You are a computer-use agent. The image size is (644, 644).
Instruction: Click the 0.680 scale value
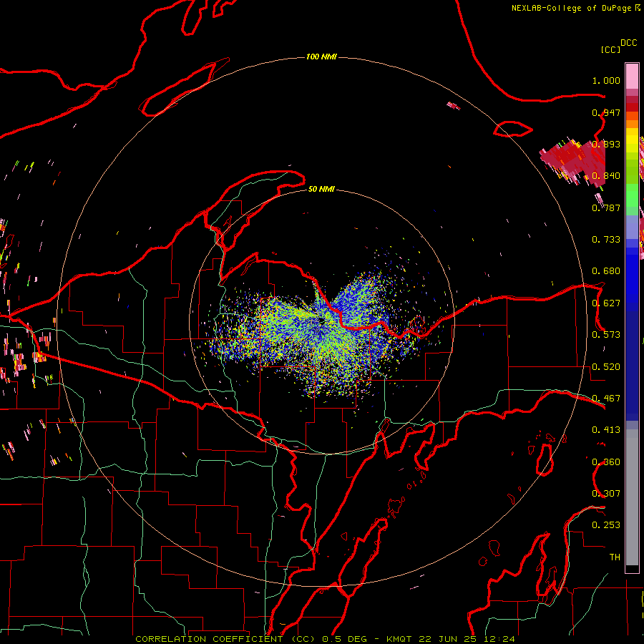606,271
